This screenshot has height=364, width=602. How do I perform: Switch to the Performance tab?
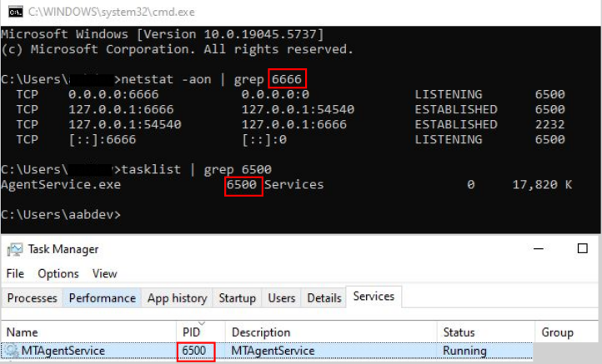pos(102,297)
